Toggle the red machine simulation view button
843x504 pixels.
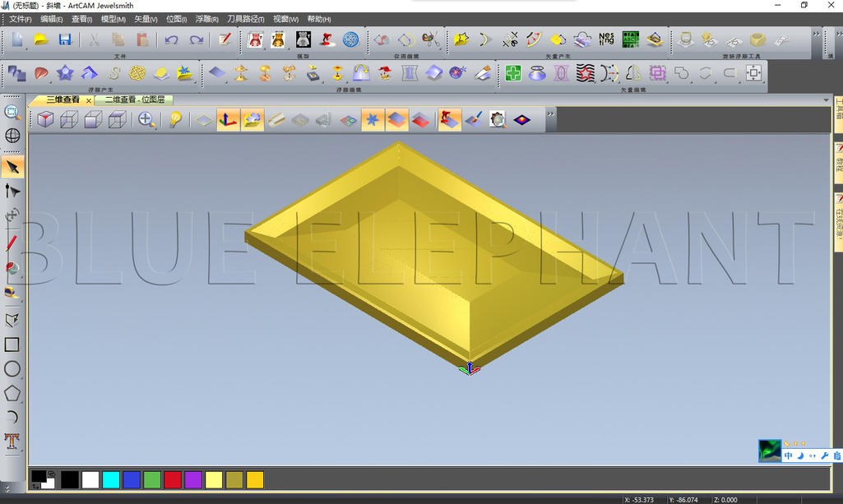coord(449,119)
